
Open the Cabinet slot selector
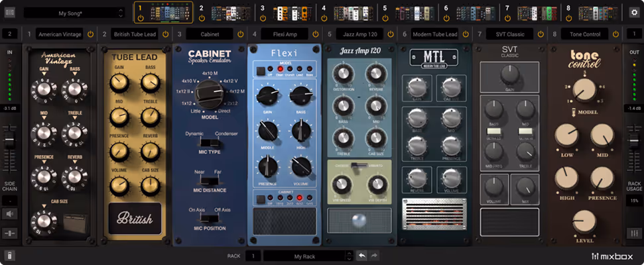(x=210, y=34)
